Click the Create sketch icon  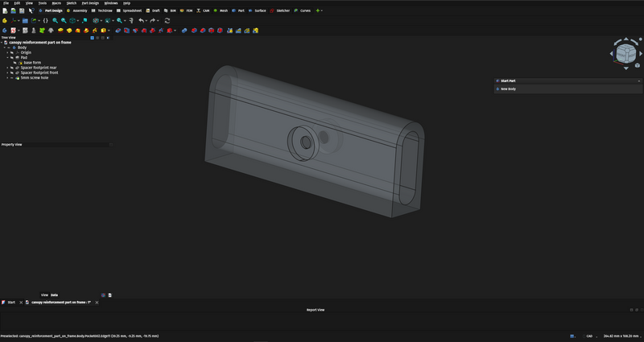[13, 31]
